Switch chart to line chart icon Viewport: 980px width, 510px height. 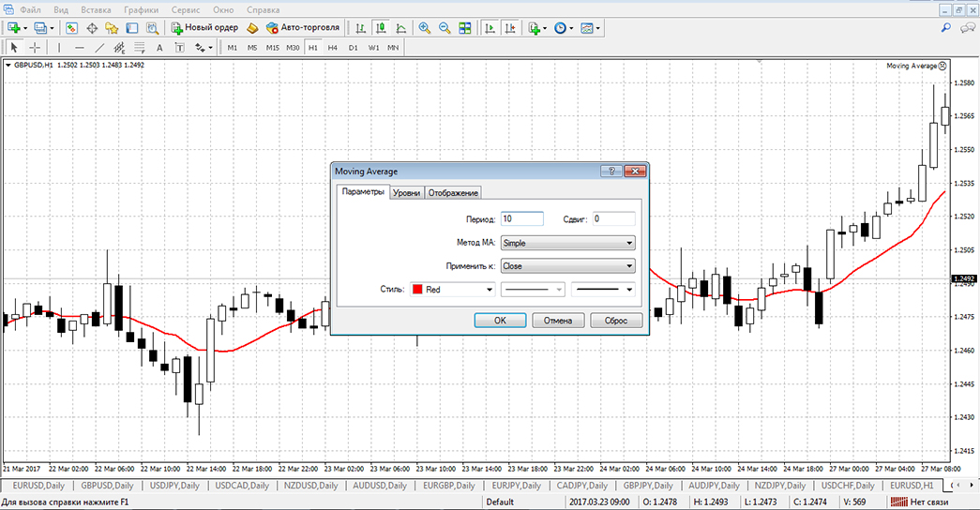click(400, 27)
